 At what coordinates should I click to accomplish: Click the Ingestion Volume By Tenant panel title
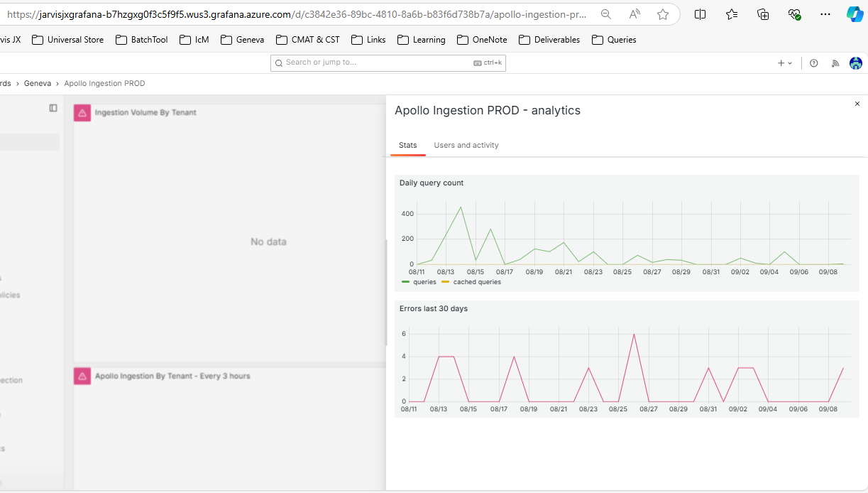(x=145, y=112)
